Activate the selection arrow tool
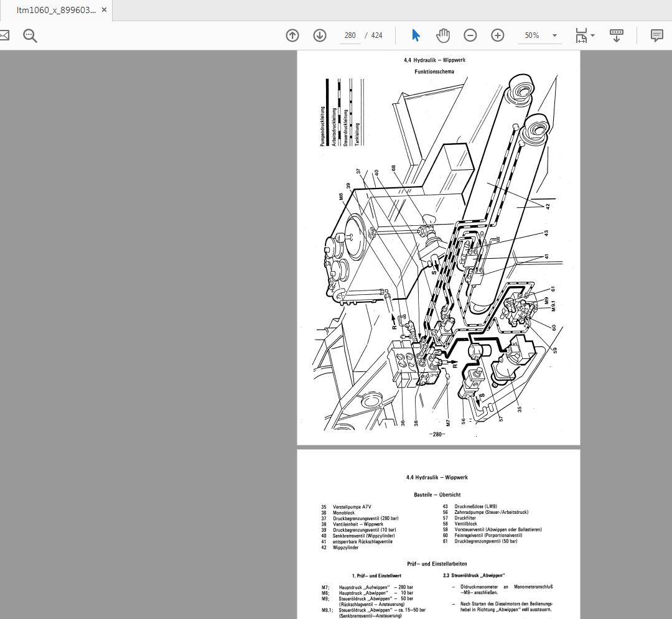 [416, 35]
